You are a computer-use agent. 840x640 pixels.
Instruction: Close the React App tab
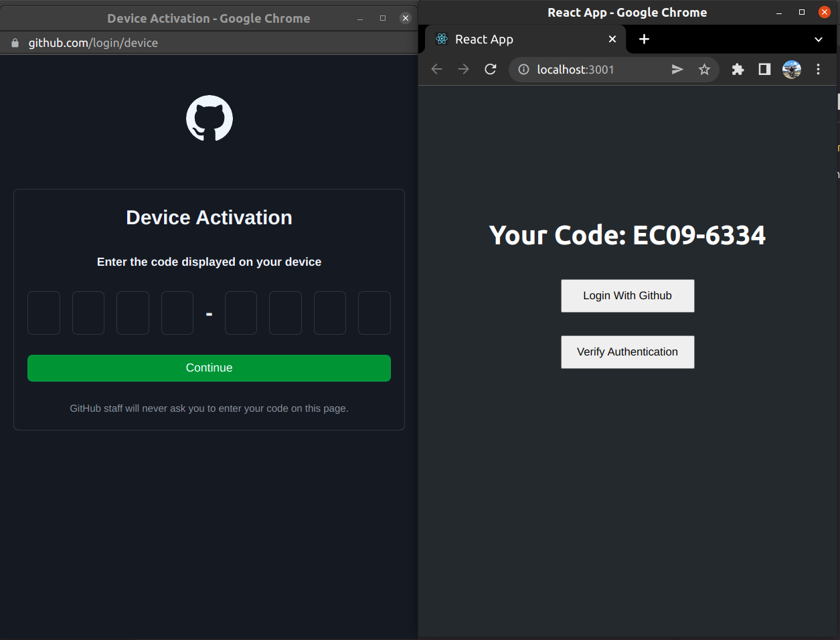[612, 39]
